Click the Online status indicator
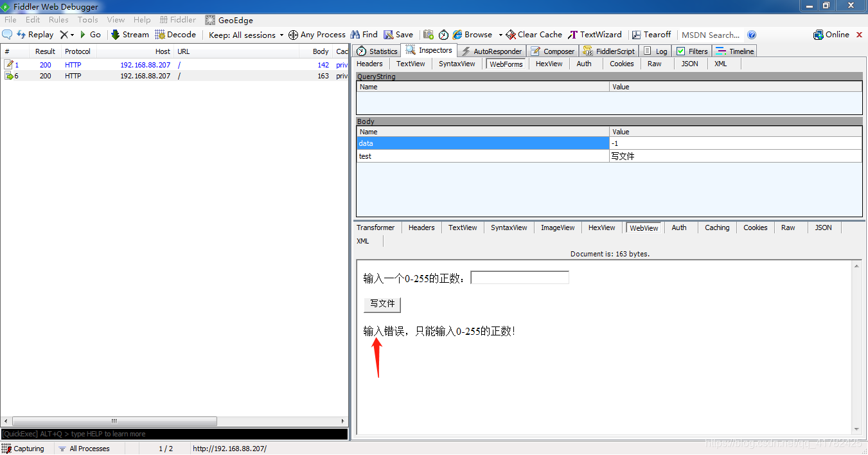 click(831, 35)
